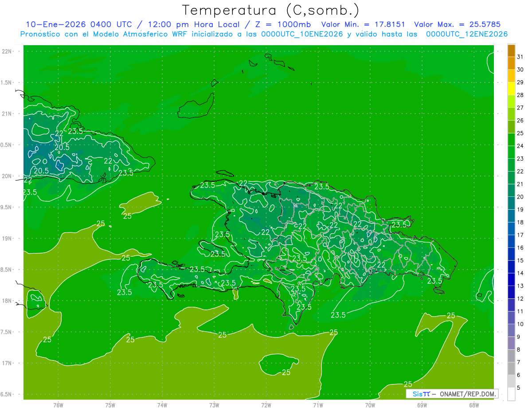The image size is (532, 411).
Task: Click the '74W' longitude axis label
Action: [162, 405]
